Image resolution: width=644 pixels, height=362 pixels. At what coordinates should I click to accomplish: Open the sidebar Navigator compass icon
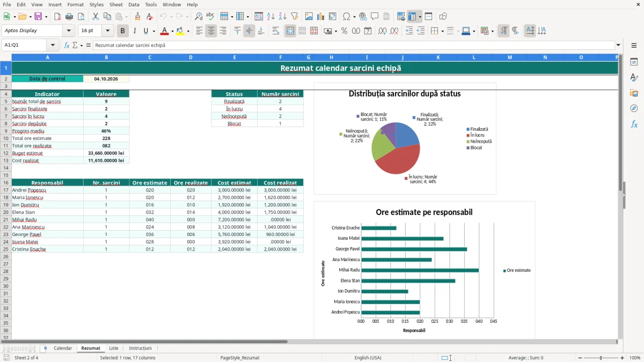634,108
